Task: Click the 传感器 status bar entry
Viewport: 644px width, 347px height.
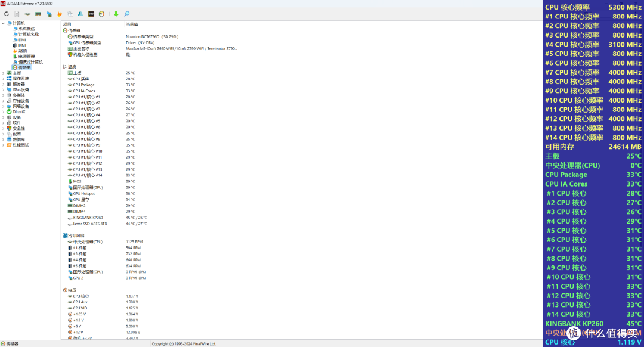Action: coord(10,343)
